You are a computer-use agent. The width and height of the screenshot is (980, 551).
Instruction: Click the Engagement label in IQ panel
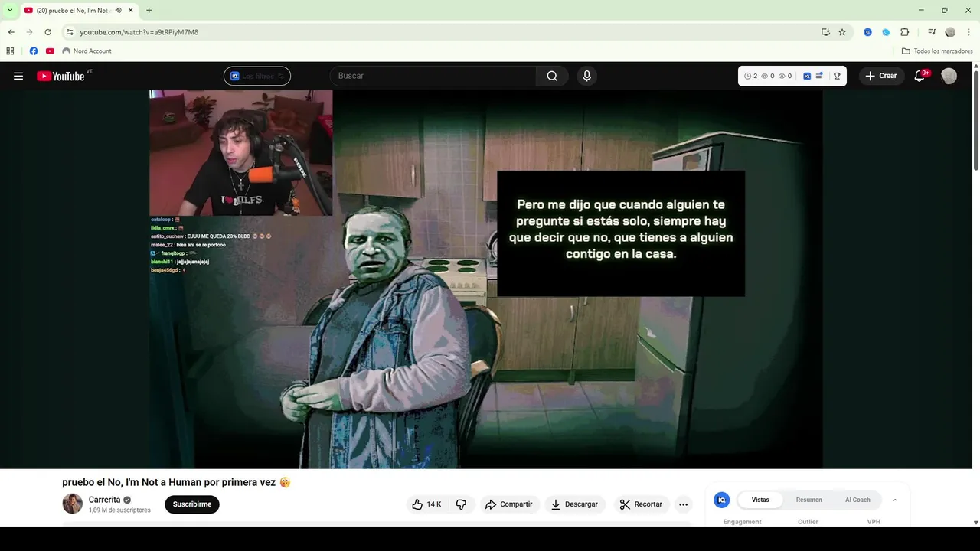coord(743,522)
